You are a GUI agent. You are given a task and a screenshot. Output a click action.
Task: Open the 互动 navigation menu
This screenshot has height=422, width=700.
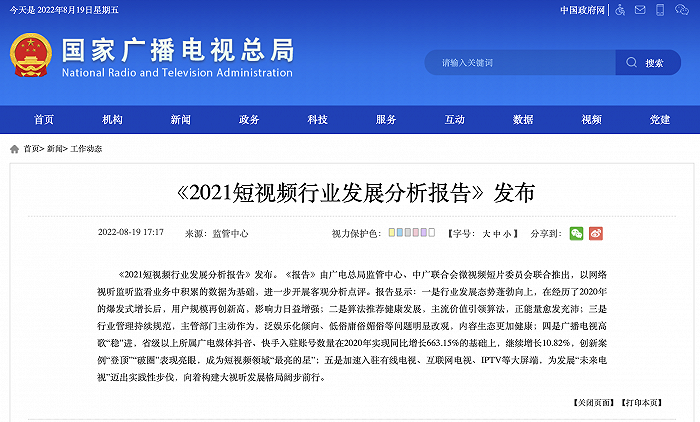[x=454, y=119]
